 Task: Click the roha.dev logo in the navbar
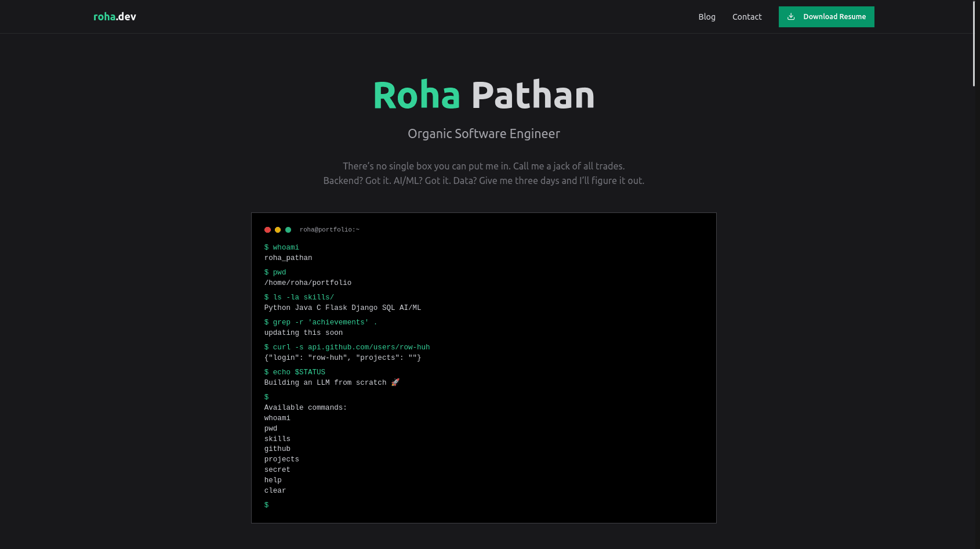tap(114, 16)
